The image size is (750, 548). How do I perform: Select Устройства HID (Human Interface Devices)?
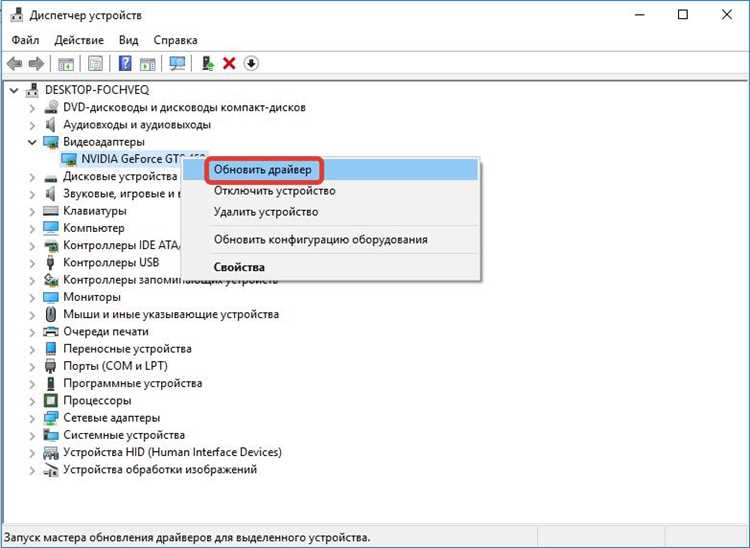(x=172, y=452)
